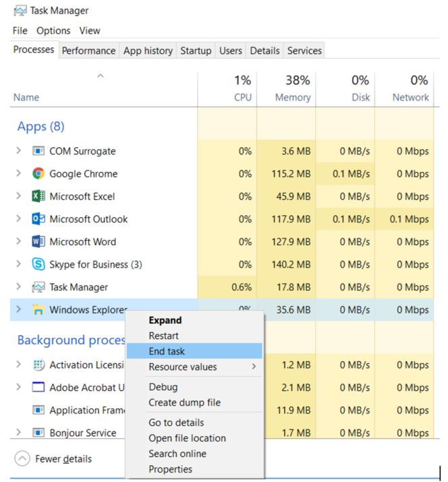Switch to the Performance tab
The image size is (448, 482).
tap(88, 51)
